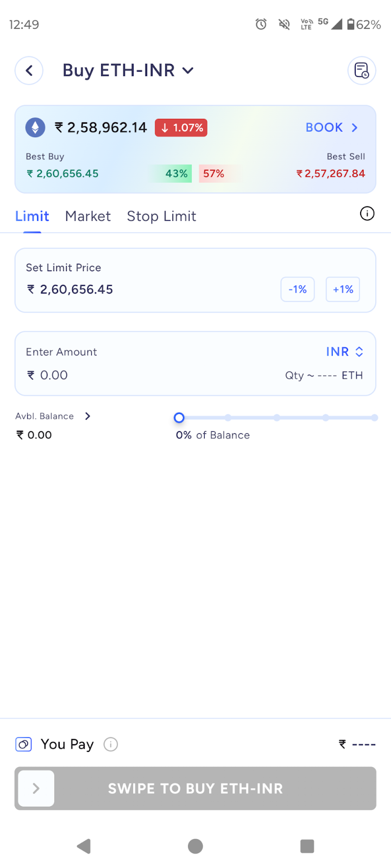This screenshot has height=868, width=391.
Task: Switch to the Market tab
Action: 88,216
